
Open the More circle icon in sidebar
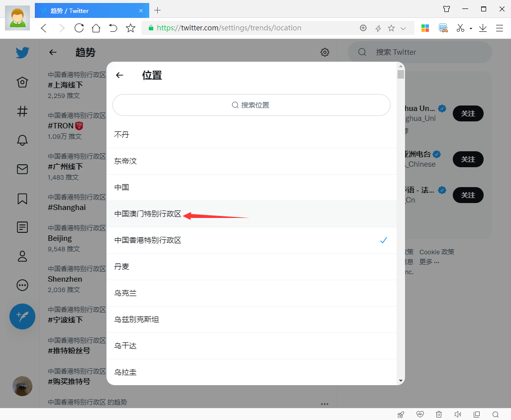tap(22, 286)
